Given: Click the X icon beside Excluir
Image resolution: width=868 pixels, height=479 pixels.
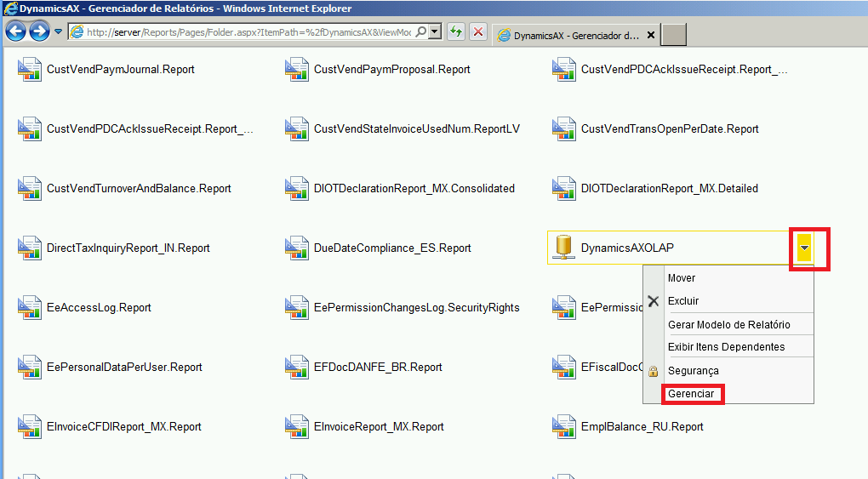Looking at the screenshot, I should click(654, 301).
